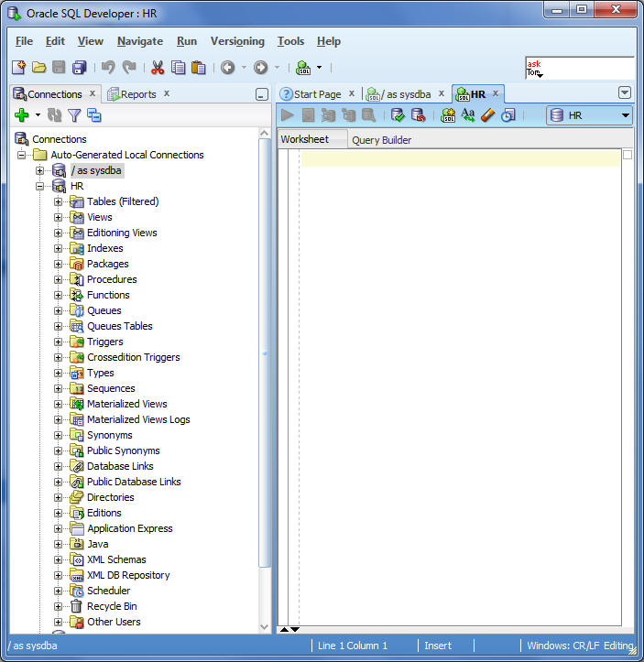Image resolution: width=644 pixels, height=662 pixels.
Task: Expand the Tables (Filtered) node
Action: coord(59,201)
